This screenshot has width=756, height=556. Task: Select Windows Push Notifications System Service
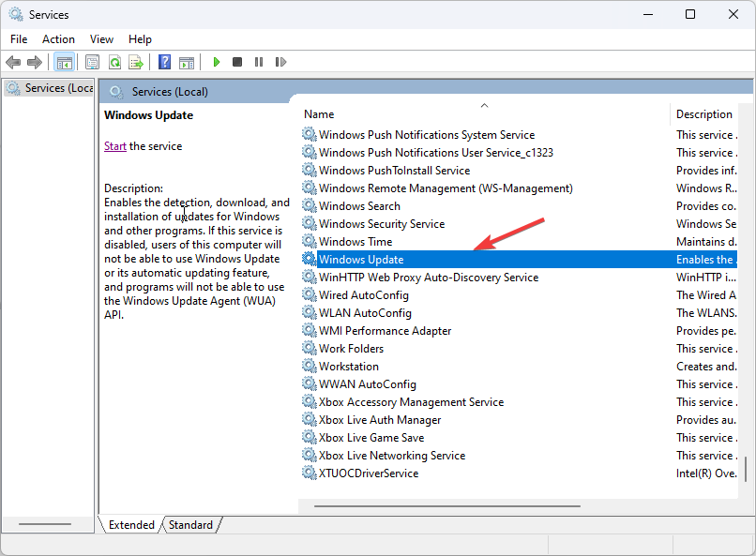519,135
